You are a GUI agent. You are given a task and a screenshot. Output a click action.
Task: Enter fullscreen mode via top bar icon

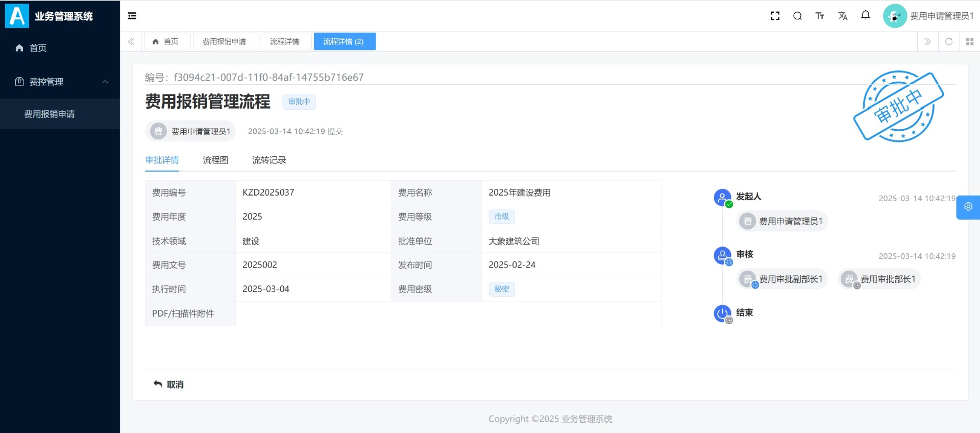click(775, 16)
